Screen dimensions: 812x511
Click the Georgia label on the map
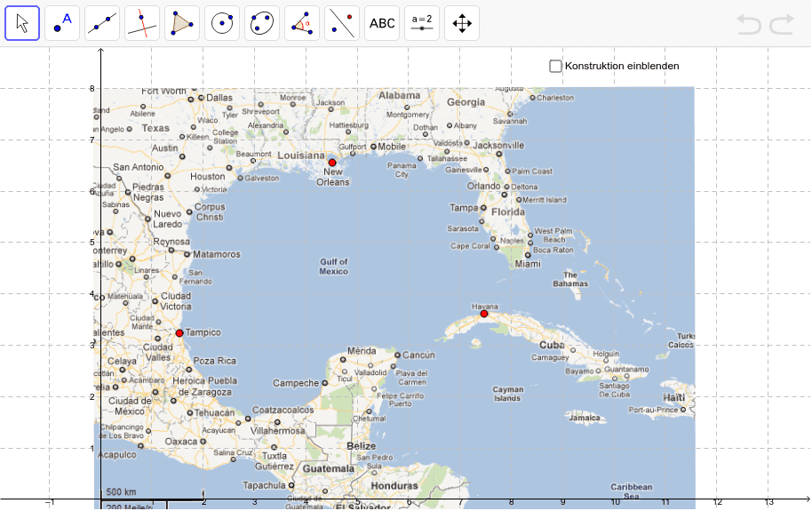pos(466,102)
